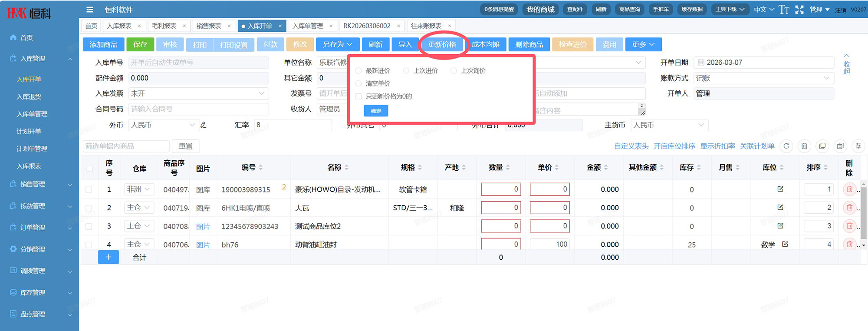The width and height of the screenshot is (868, 331).
Task: Tick the checkbox for row 2
Action: 89,208
